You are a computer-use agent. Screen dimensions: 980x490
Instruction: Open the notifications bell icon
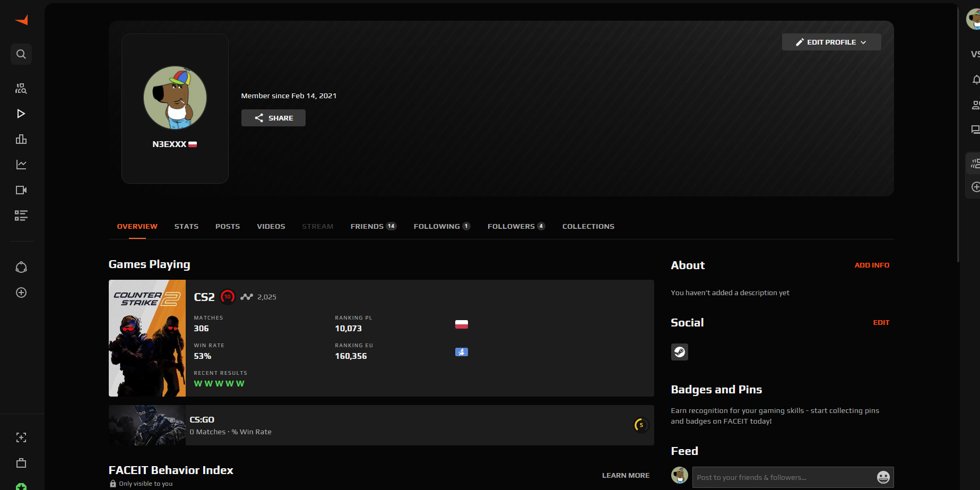[976, 80]
